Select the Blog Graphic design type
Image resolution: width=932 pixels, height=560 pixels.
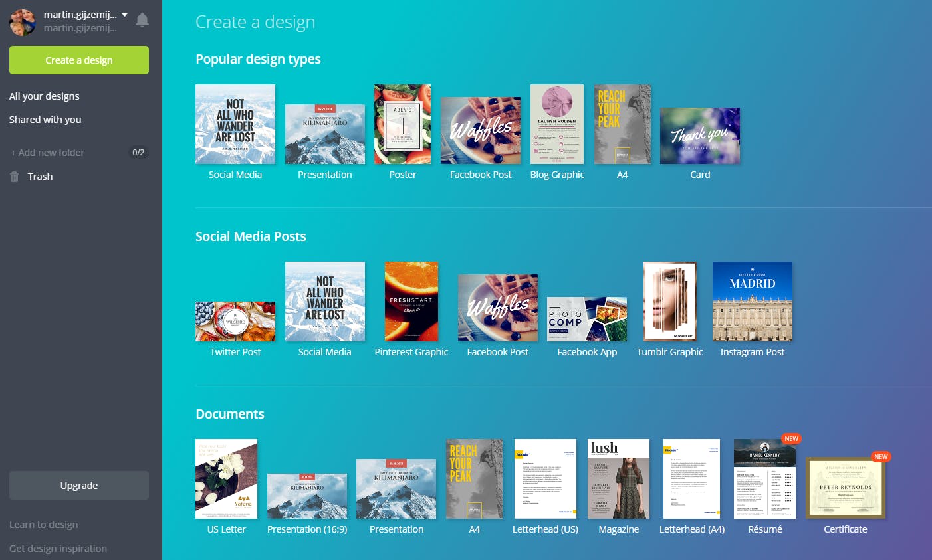pos(557,124)
